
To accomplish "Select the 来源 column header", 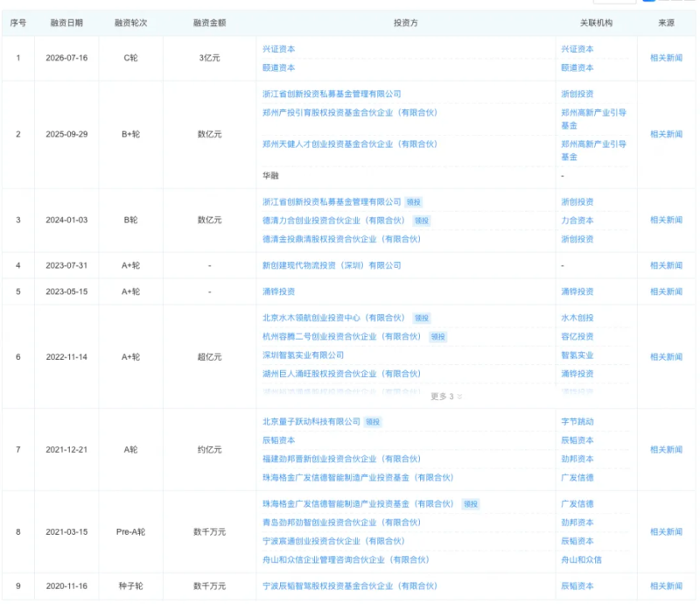I will [x=666, y=24].
